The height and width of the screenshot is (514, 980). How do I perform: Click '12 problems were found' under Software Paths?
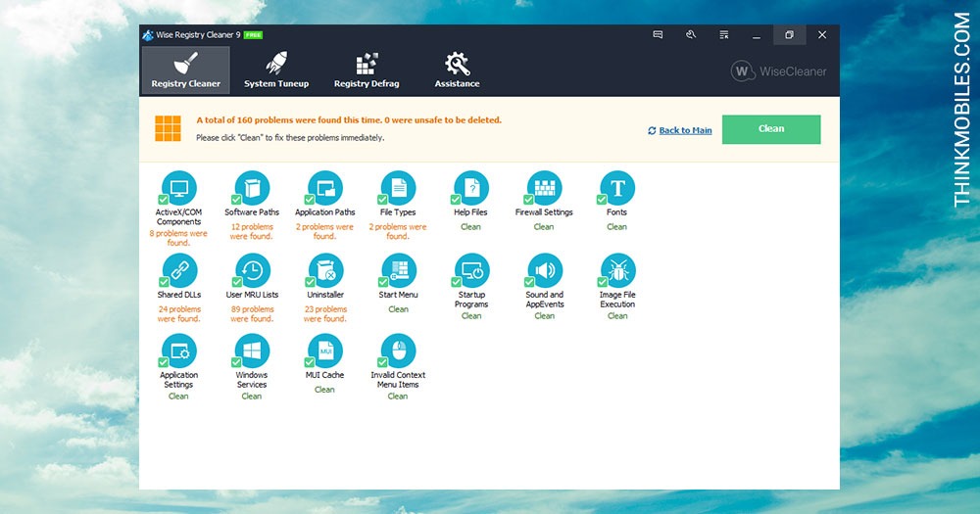[x=252, y=232]
